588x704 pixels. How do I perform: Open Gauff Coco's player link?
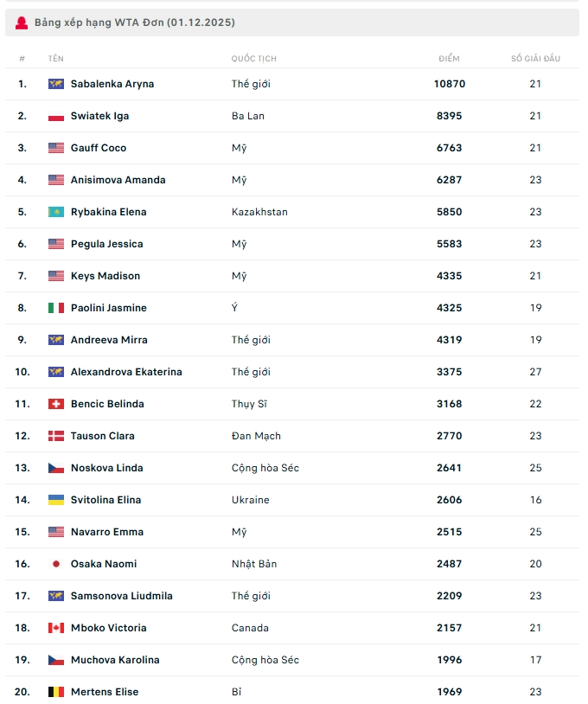click(99, 148)
